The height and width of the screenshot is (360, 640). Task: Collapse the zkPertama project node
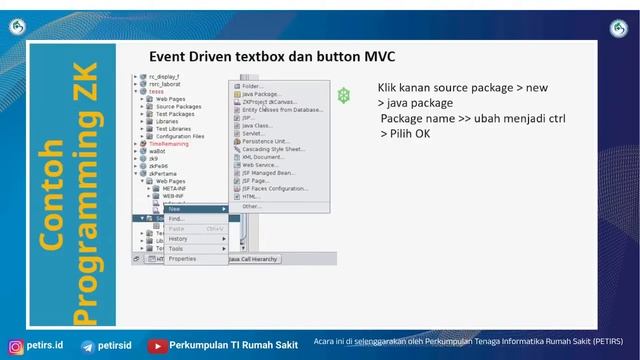pos(136,173)
